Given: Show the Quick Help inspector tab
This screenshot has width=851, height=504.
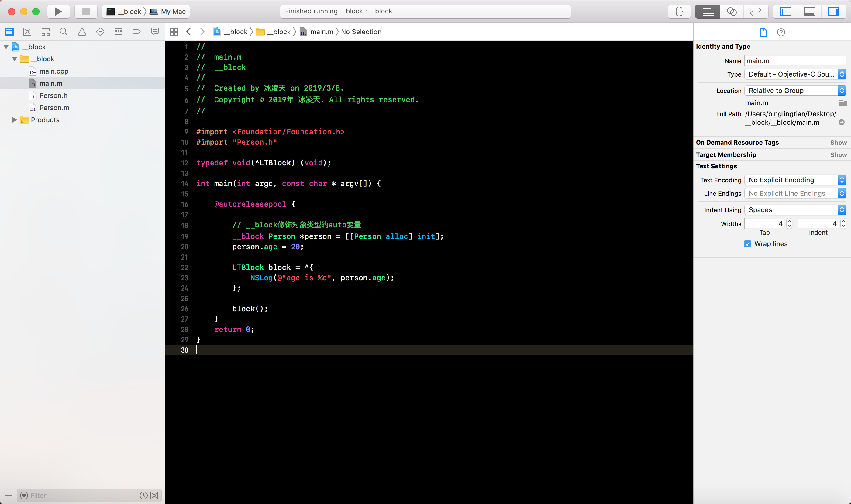Looking at the screenshot, I should click(781, 32).
